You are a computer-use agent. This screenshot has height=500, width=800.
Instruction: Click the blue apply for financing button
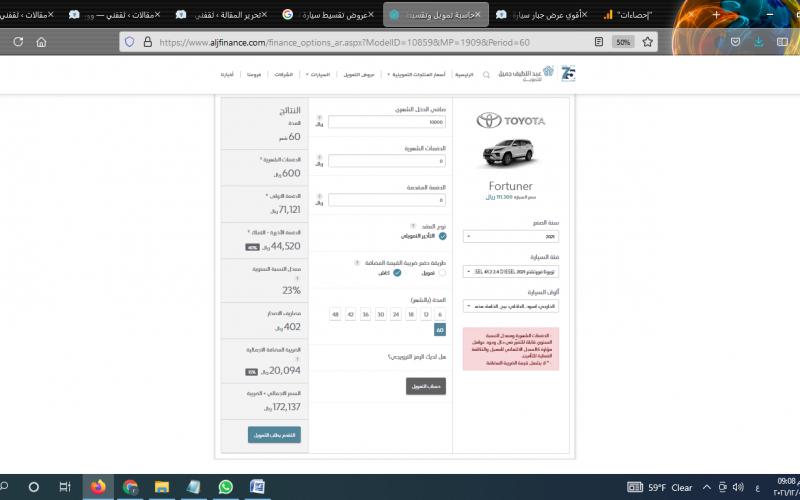coord(274,435)
